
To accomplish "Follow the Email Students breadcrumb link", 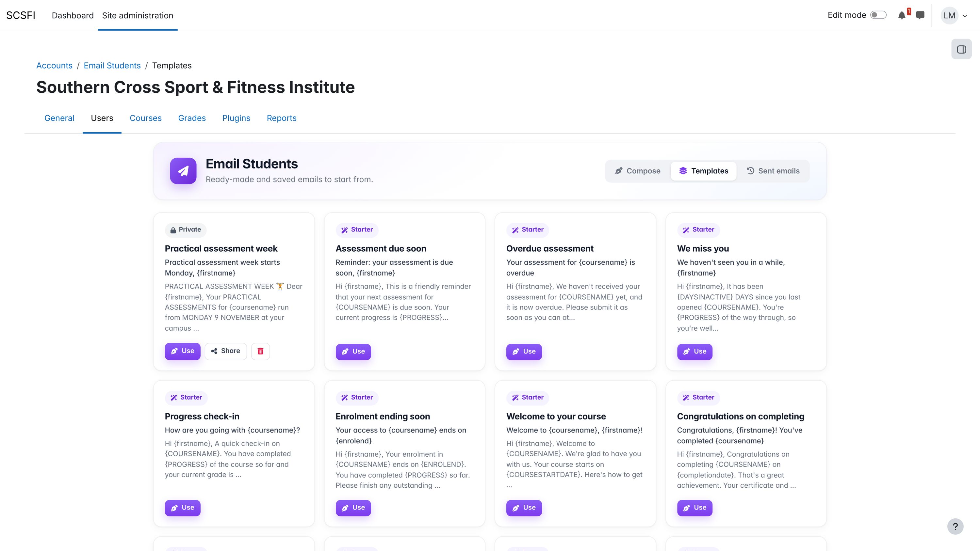I will coord(112,66).
